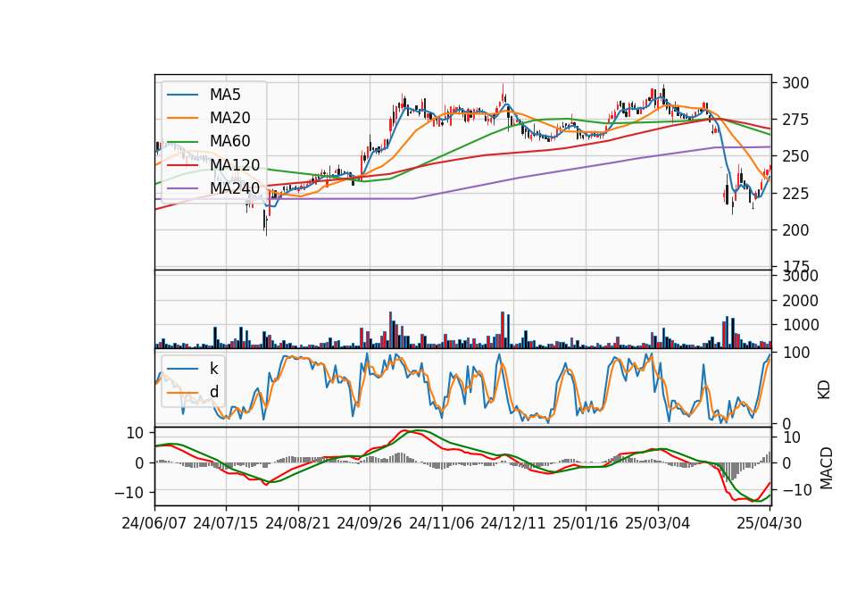Click the 24/08/21 date label
857x616 pixels.
(x=298, y=523)
